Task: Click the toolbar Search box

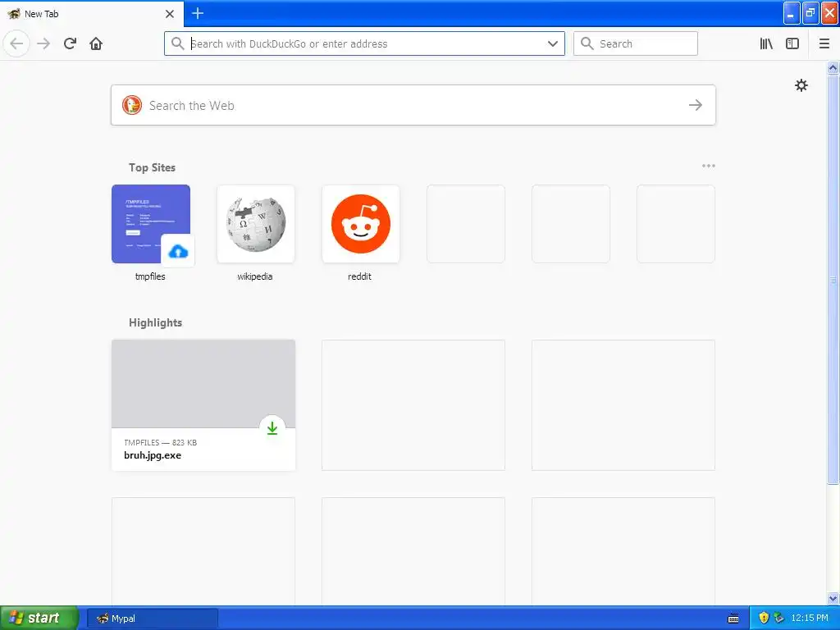Action: [x=636, y=43]
